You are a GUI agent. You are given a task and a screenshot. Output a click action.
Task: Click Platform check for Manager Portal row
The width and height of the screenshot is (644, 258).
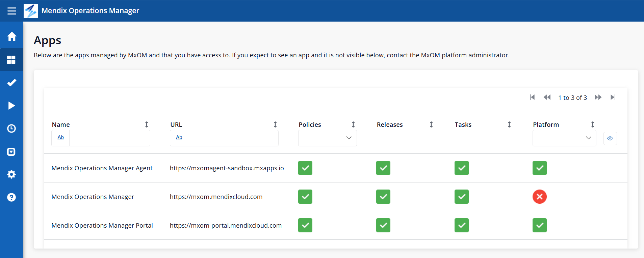(x=540, y=225)
